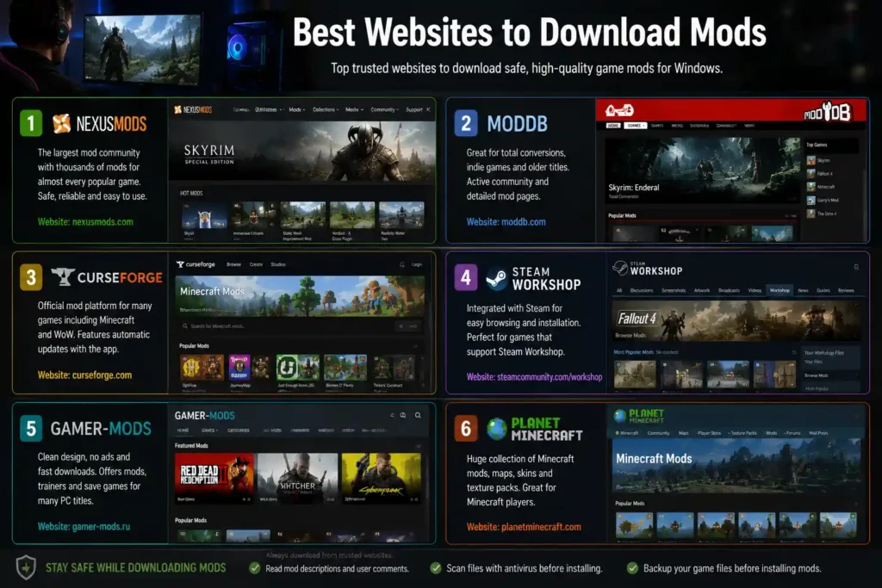
Task: Click the CurseForge anvil logo in card 3
Action: (x=63, y=276)
